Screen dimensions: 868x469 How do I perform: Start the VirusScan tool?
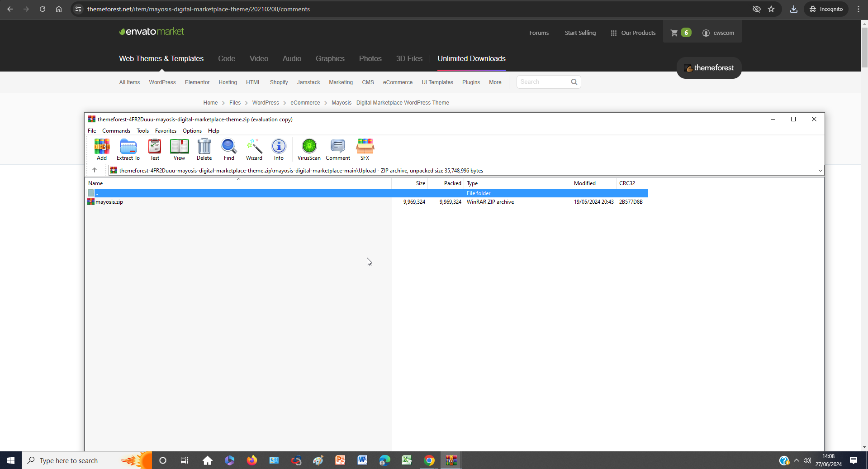(309, 149)
